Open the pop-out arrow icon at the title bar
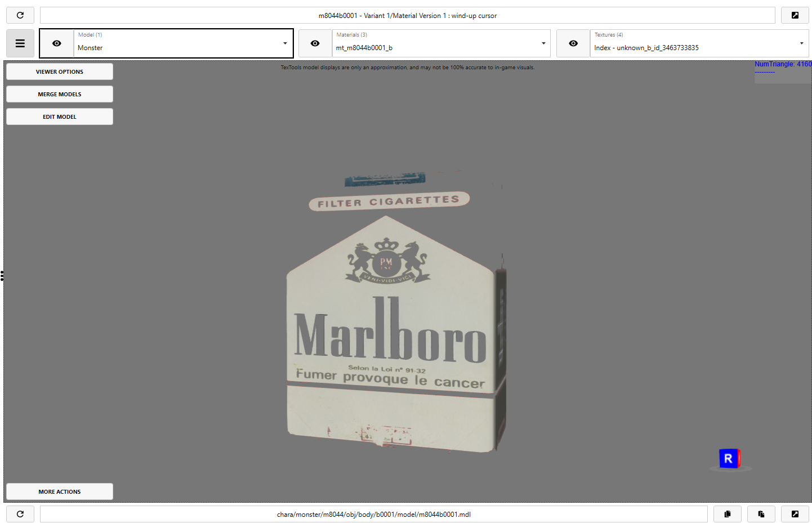 pyautogui.click(x=795, y=15)
